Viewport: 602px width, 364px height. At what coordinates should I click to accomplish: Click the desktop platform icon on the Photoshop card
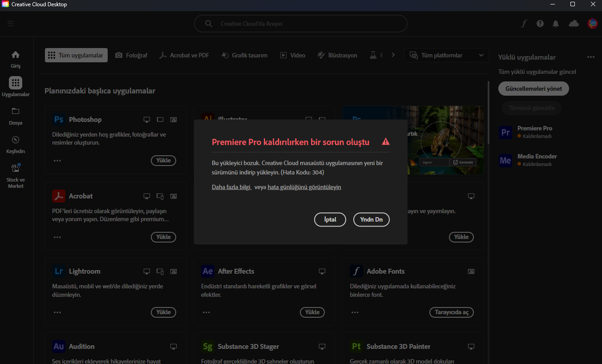point(147,120)
